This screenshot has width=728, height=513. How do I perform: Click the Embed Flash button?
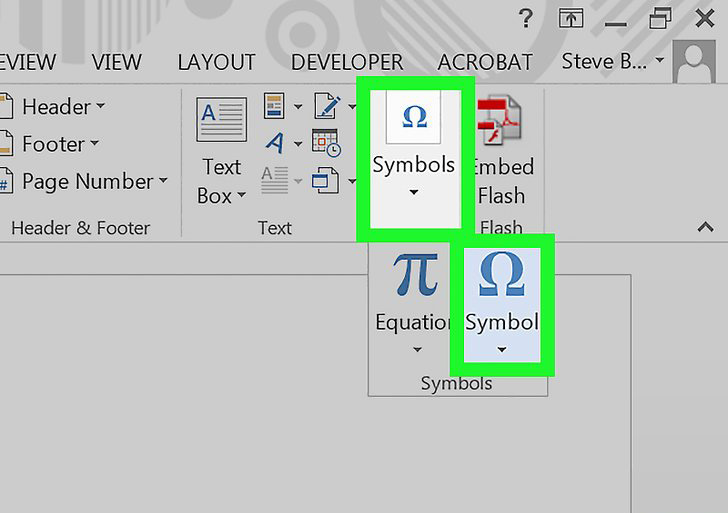click(504, 151)
